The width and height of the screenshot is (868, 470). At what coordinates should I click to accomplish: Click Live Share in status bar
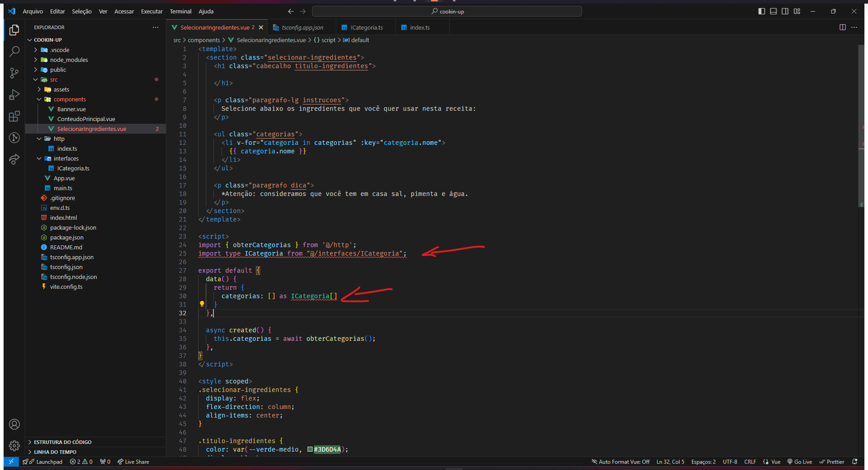133,461
